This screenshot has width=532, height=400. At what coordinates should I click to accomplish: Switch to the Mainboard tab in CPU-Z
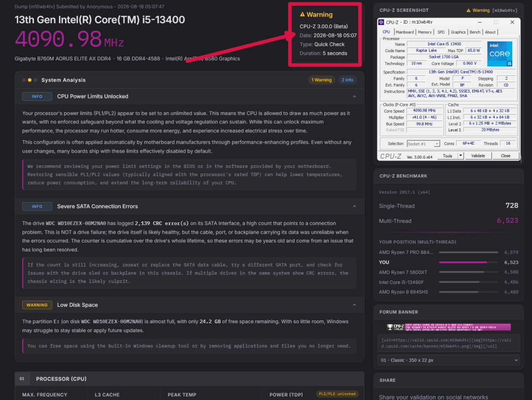point(405,32)
